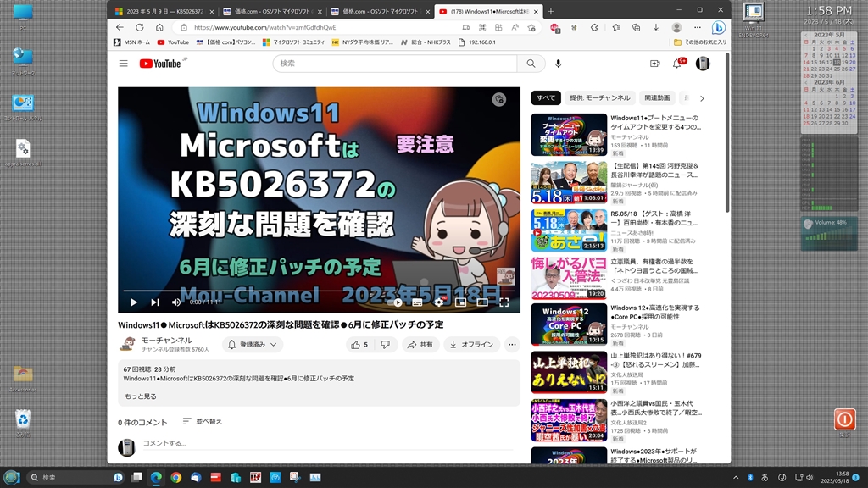
Task: Open browser downloads icon
Action: [x=656, y=27]
